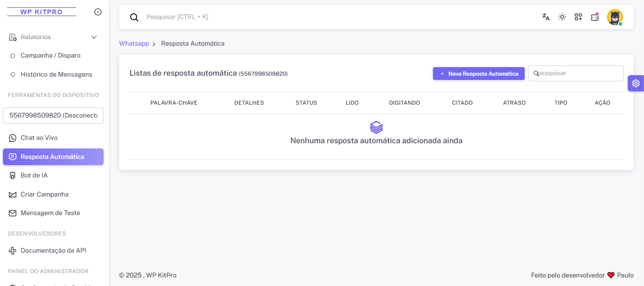Collapse the Relatórios menu chevron
The width and height of the screenshot is (644, 286).
pyautogui.click(x=94, y=37)
